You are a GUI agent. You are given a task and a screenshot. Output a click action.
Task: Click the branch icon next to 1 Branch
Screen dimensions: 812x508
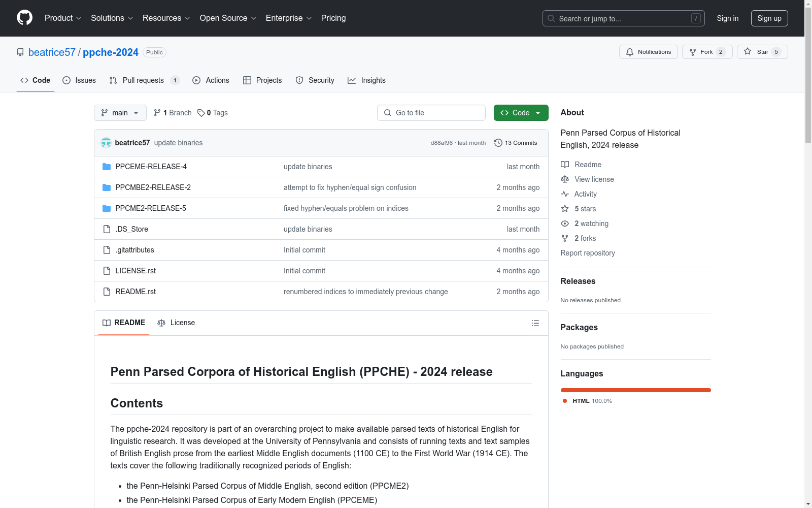tap(157, 113)
